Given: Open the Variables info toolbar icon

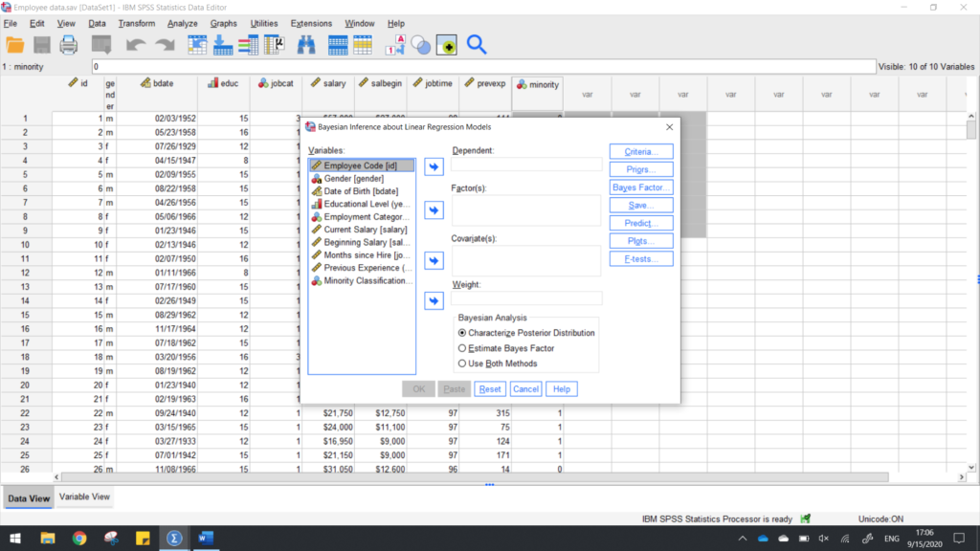Looking at the screenshot, I should [x=248, y=45].
